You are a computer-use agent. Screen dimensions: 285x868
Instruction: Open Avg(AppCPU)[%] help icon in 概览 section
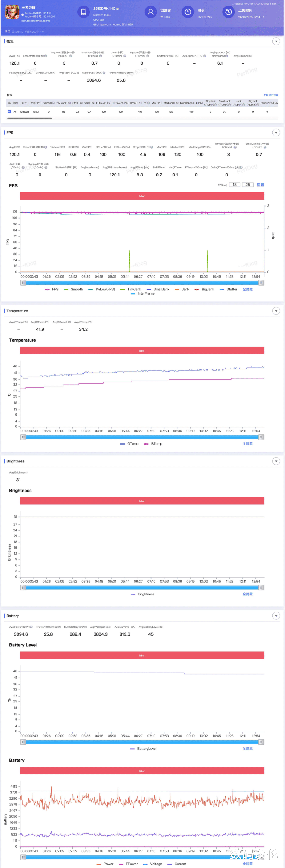[205, 56]
